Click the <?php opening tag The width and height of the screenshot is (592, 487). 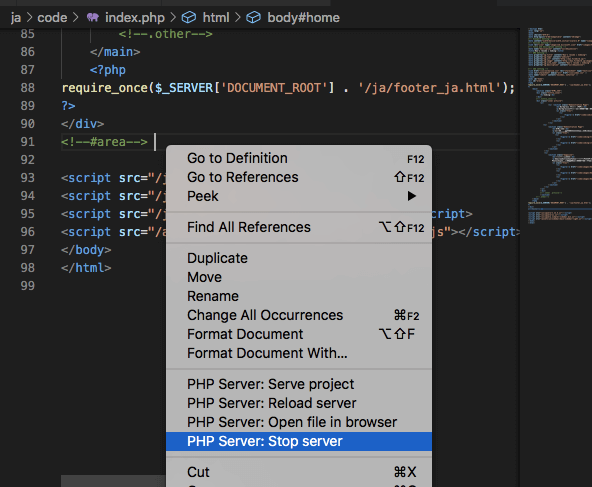[x=108, y=70]
